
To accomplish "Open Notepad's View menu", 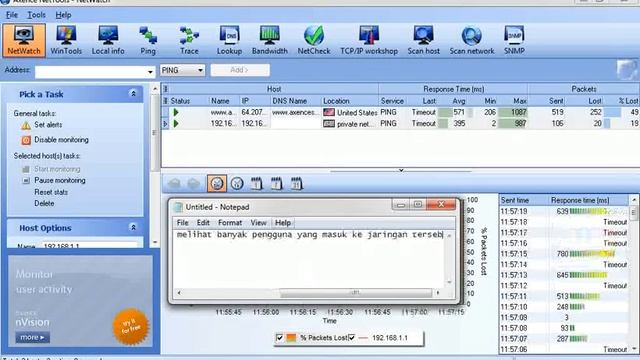I will tap(258, 222).
